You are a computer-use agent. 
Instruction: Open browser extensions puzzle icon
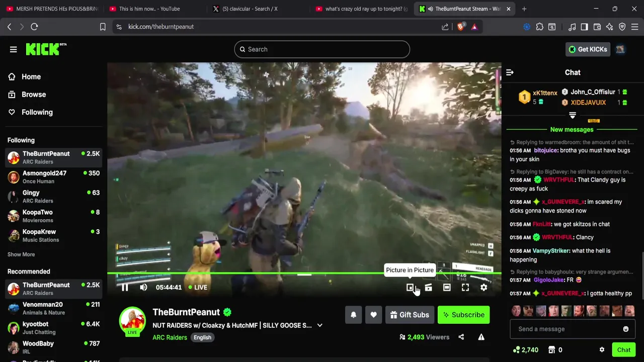coord(539,27)
